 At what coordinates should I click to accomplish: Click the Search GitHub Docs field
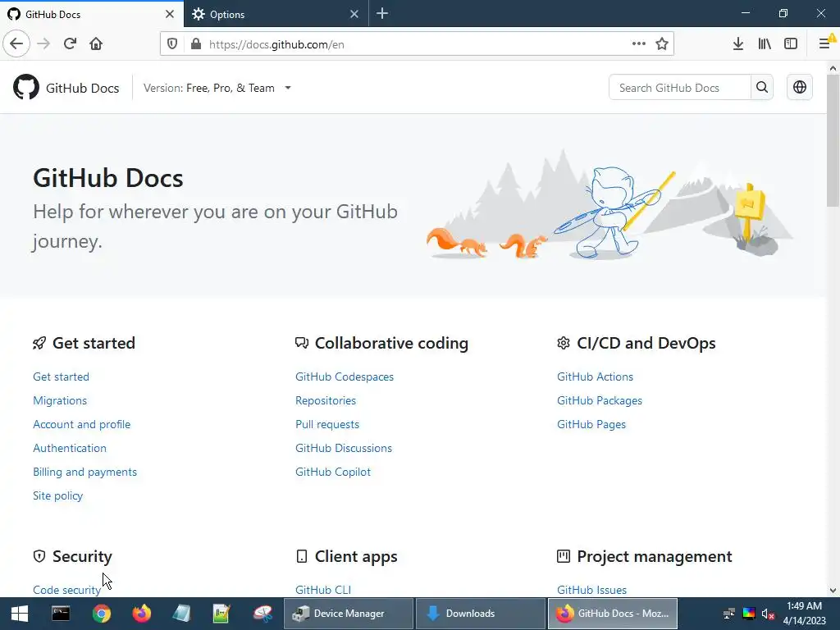679,87
